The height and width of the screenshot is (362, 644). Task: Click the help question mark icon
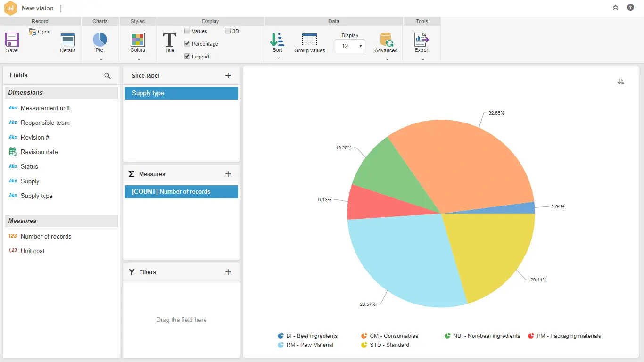click(630, 8)
